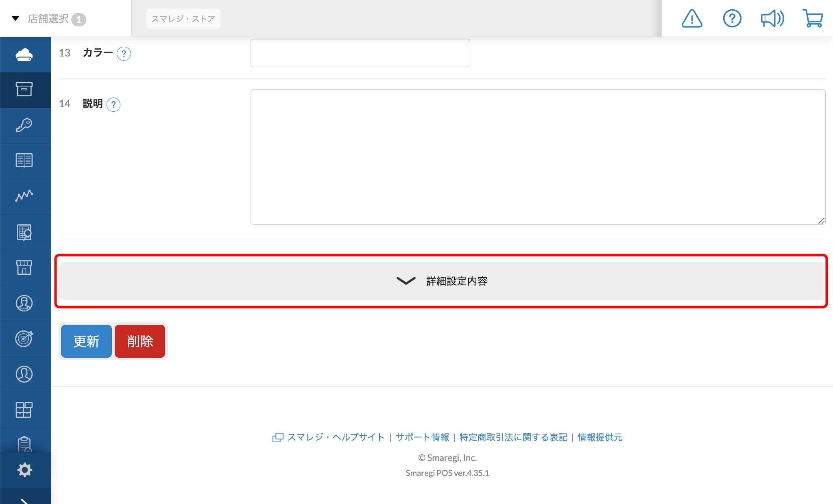Click inside the 説明 textarea
This screenshot has width=833, height=504.
(538, 157)
